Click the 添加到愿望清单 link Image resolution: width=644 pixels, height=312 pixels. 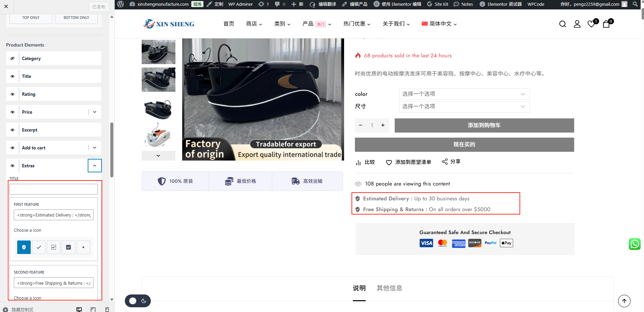(409, 162)
